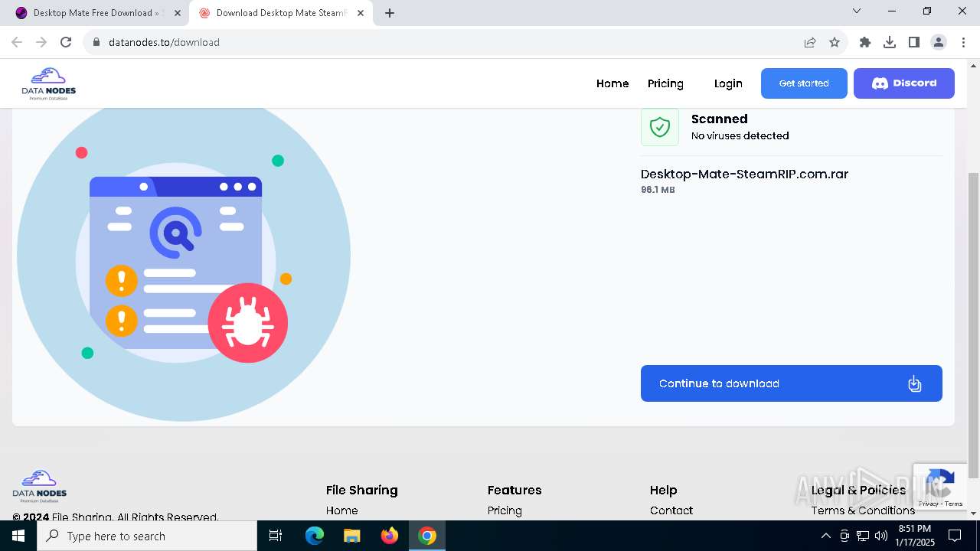Click the Chrome taskbar icon
This screenshot has height=551, width=980.
(x=427, y=536)
